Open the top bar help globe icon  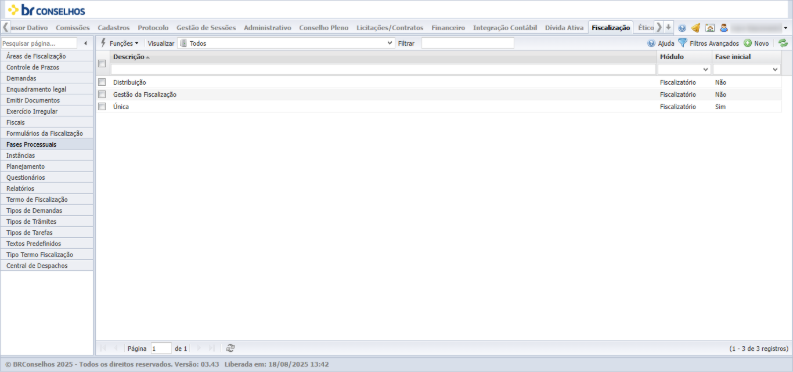(x=682, y=28)
